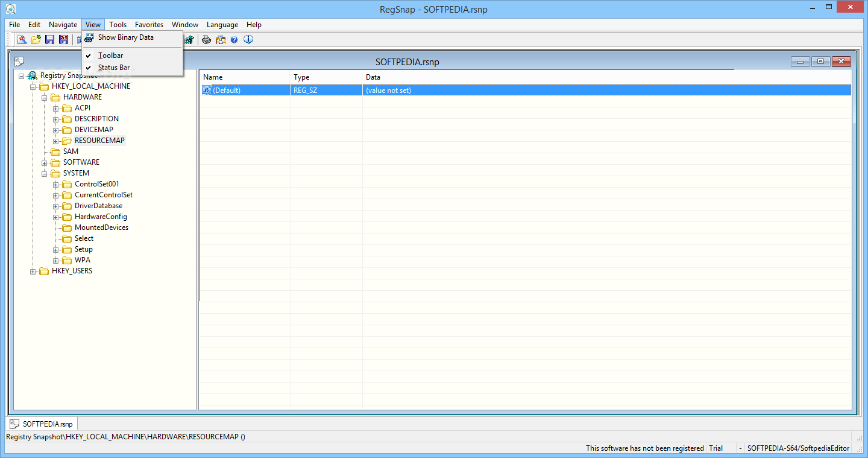Collapse the HKEY_LOCAL_MACHINE branch
This screenshot has height=458, width=868.
pyautogui.click(x=33, y=87)
